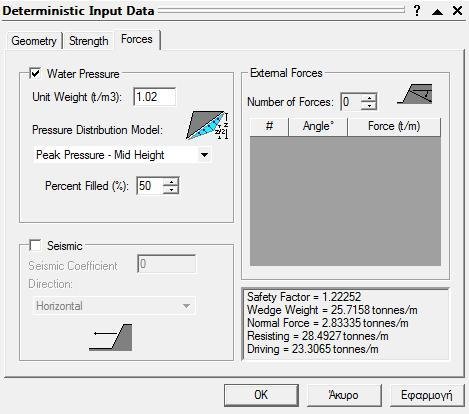Click the Angle column header
Viewport: 469px width, 414px height.
point(318,126)
